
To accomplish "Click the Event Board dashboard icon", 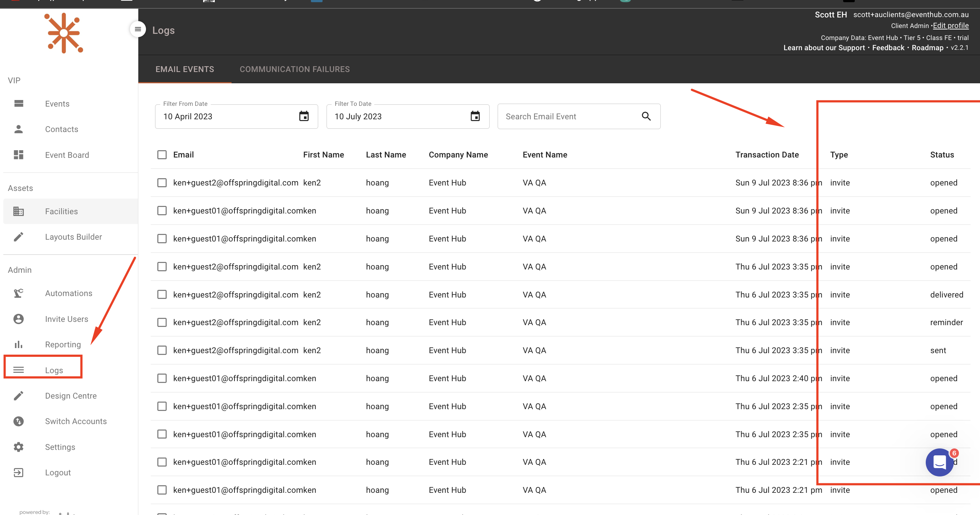I will click(18, 155).
